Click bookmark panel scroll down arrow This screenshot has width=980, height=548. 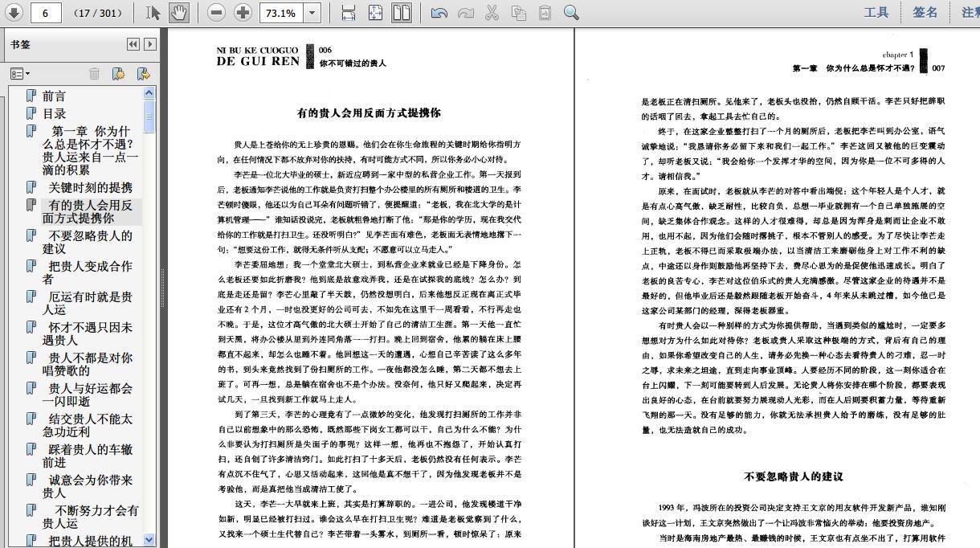[149, 540]
